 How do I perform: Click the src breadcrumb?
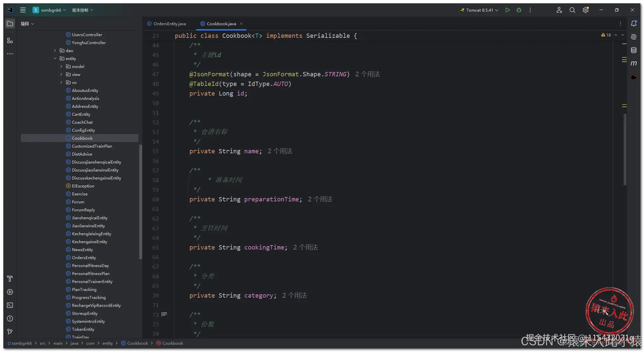(43, 343)
